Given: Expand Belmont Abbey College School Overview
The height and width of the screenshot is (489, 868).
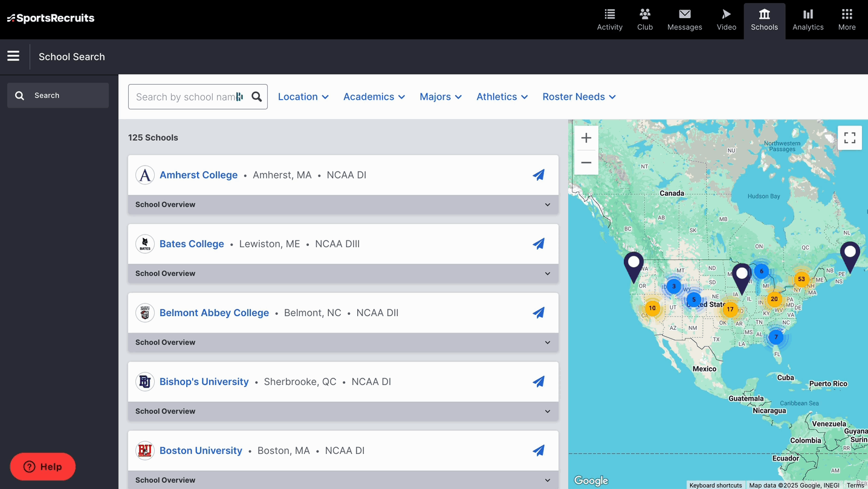Looking at the screenshot, I should coord(343,342).
